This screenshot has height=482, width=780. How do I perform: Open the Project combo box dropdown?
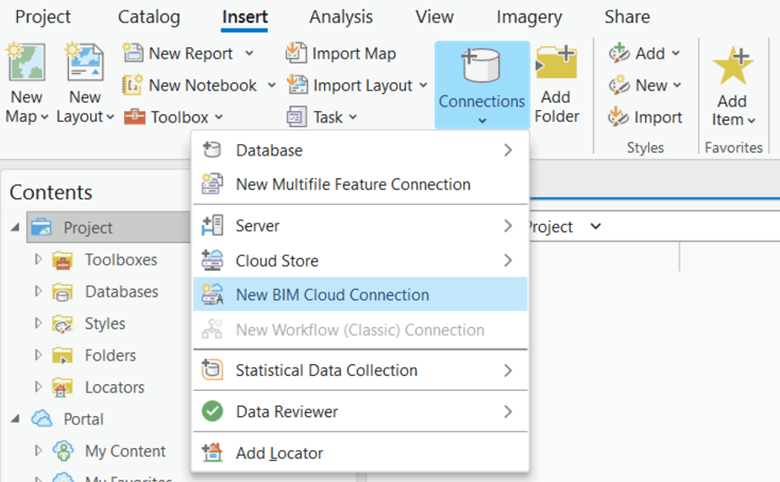point(595,226)
